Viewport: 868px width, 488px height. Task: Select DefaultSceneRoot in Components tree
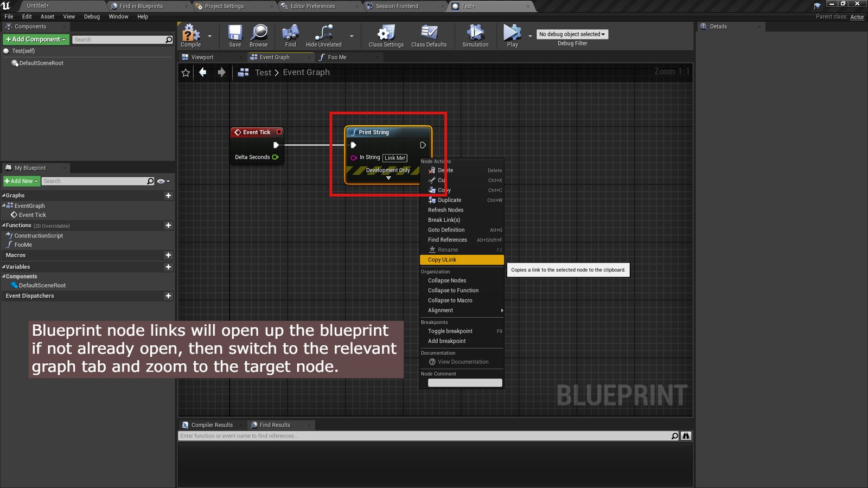(x=41, y=63)
